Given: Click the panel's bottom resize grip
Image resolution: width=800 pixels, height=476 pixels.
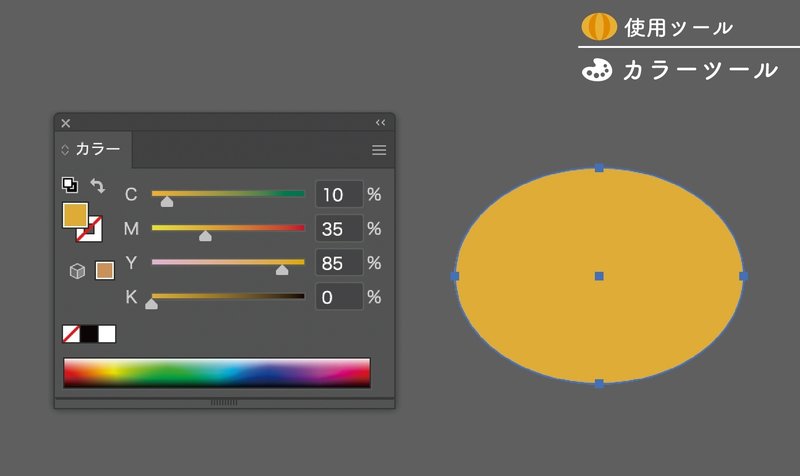Looking at the screenshot, I should [x=224, y=403].
